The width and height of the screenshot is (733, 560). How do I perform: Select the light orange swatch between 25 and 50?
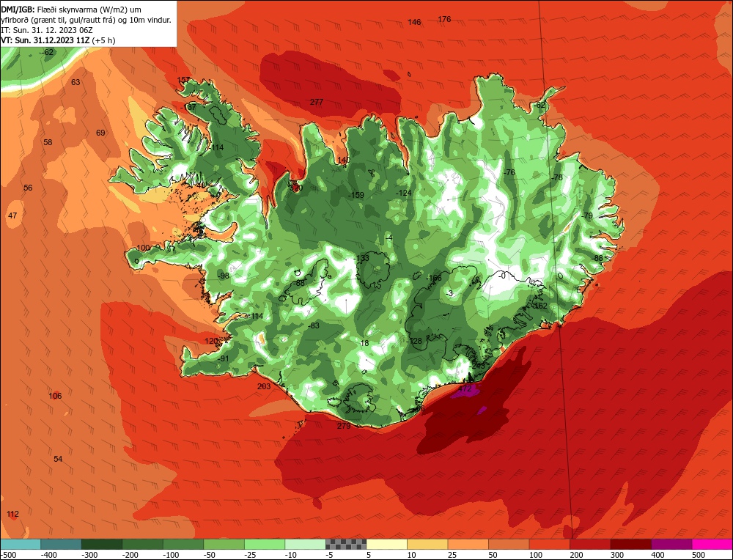(468, 544)
